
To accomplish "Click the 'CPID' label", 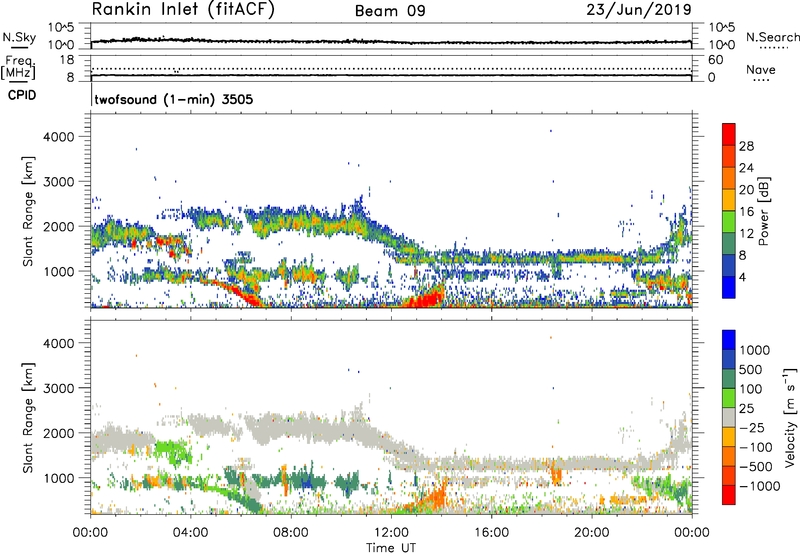I will coord(22,95).
